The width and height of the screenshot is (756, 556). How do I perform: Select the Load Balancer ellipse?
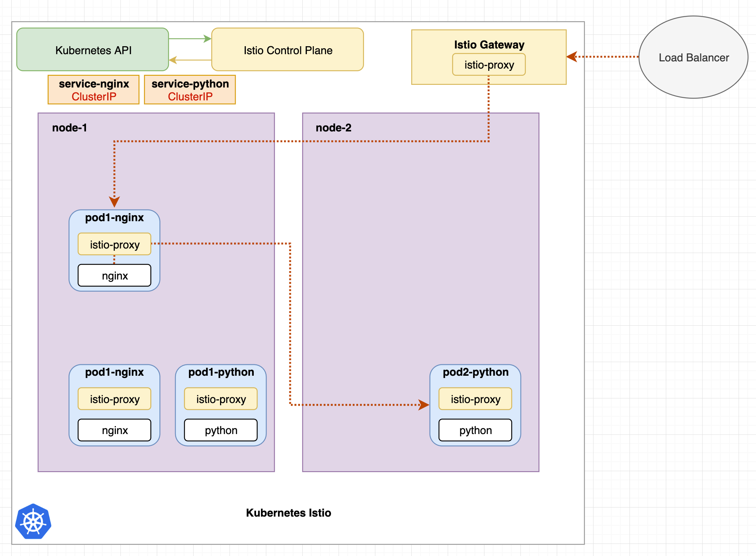click(694, 57)
